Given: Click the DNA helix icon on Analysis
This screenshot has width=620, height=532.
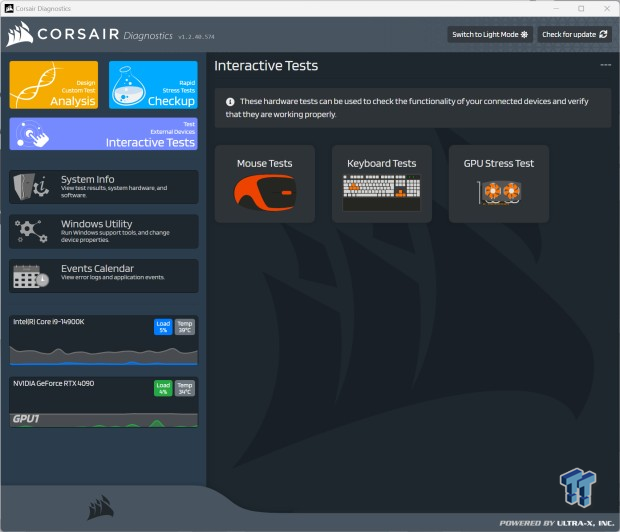Looking at the screenshot, I should (x=34, y=86).
